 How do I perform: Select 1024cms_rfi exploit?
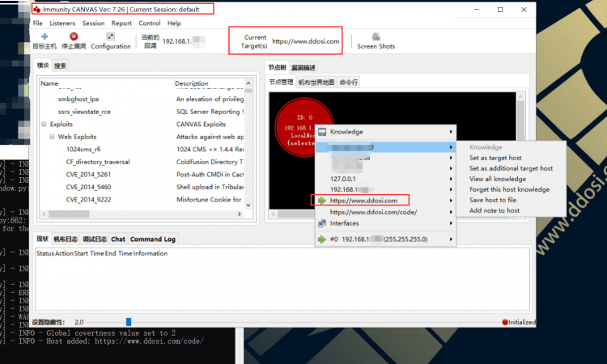[x=83, y=150]
